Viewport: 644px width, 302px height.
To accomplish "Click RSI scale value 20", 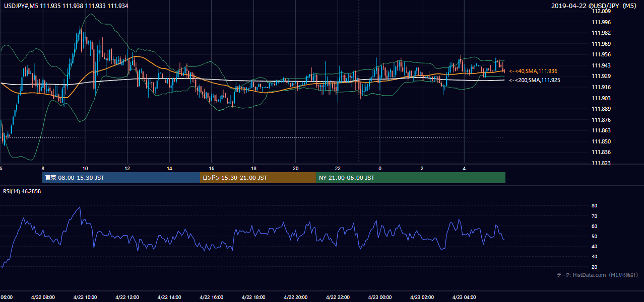I will pos(595,267).
